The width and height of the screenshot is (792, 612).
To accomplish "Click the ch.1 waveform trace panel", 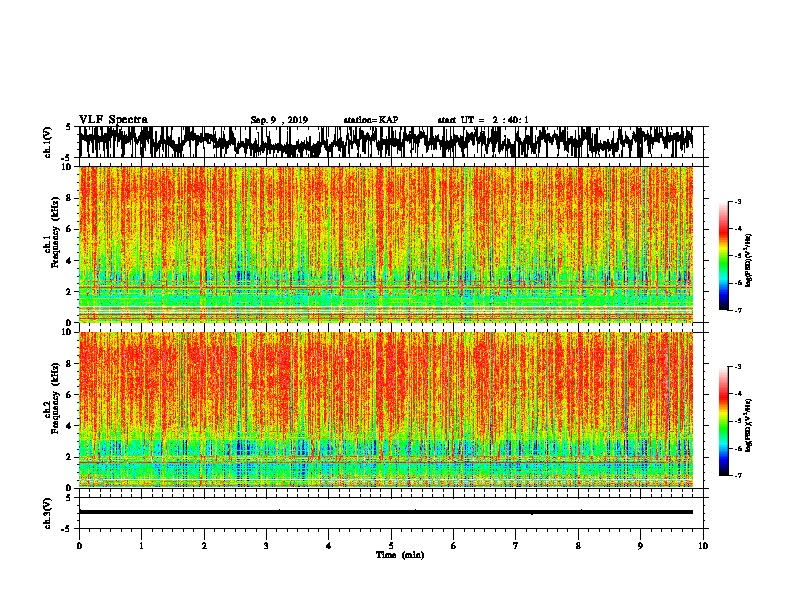I will pos(391,142).
